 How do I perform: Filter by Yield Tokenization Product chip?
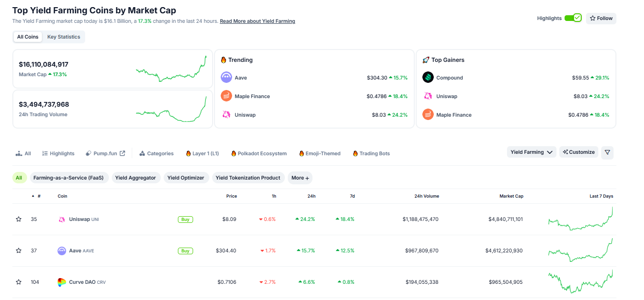pos(248,178)
